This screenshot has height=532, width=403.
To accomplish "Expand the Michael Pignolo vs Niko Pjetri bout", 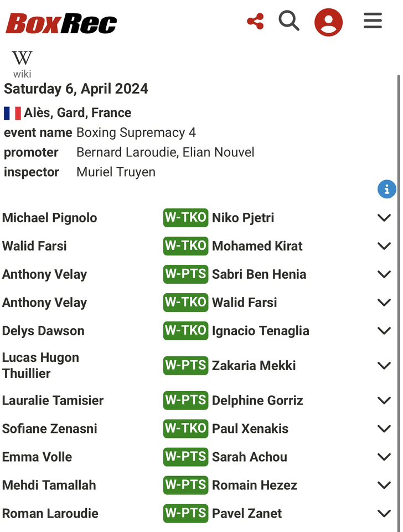I will click(x=384, y=218).
